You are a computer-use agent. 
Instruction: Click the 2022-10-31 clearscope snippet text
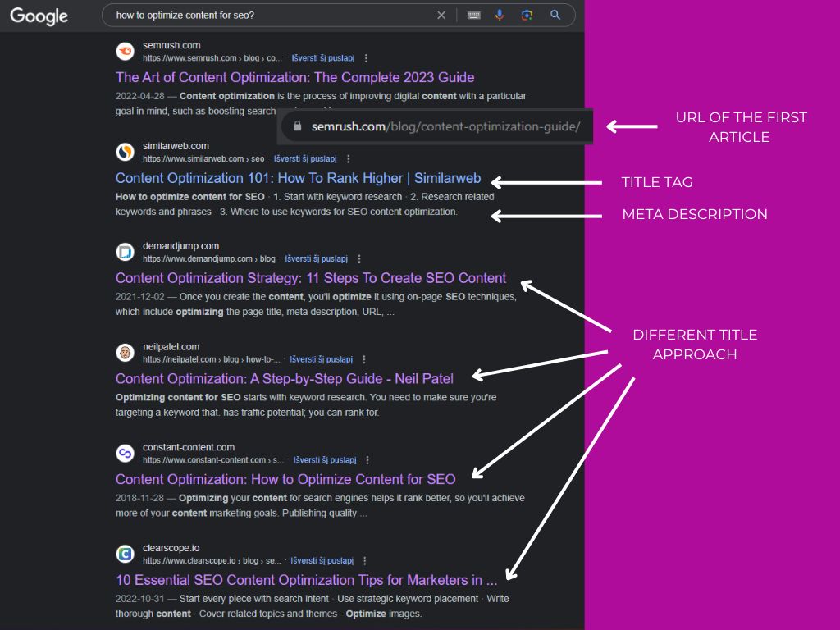click(x=313, y=606)
